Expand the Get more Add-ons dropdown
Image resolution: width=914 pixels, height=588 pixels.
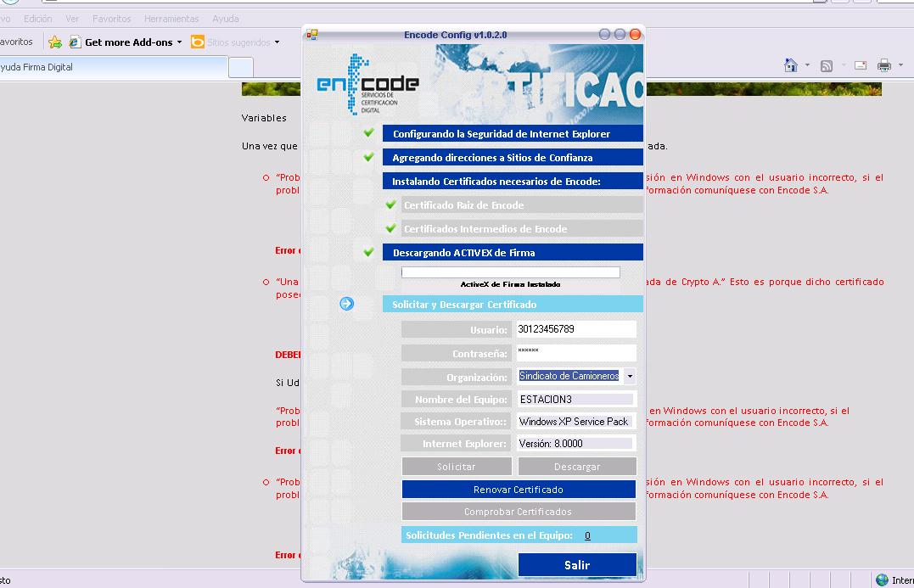[x=179, y=42]
